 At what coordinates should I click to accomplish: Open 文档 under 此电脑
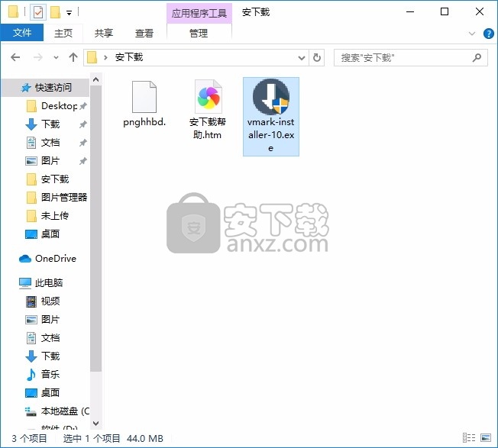click(43, 338)
